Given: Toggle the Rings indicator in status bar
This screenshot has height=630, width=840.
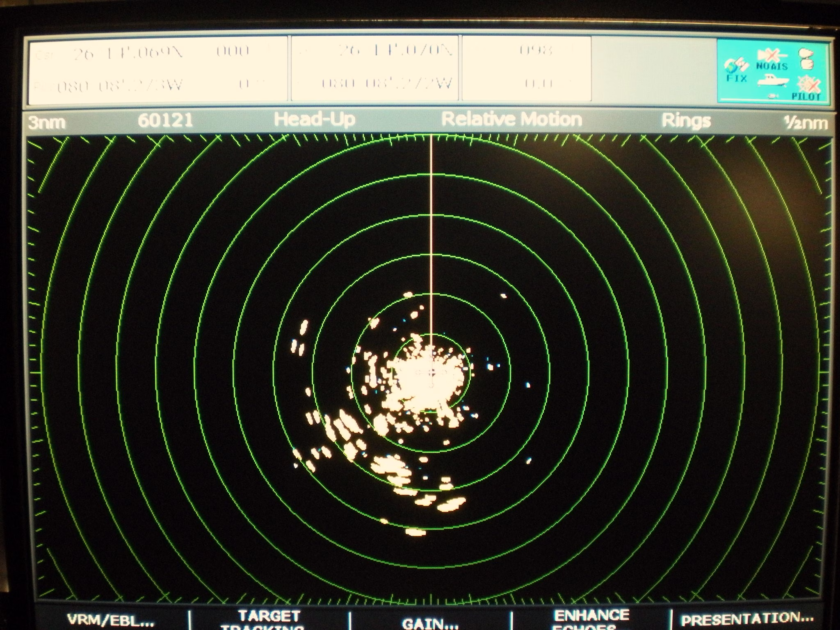Looking at the screenshot, I should [686, 121].
